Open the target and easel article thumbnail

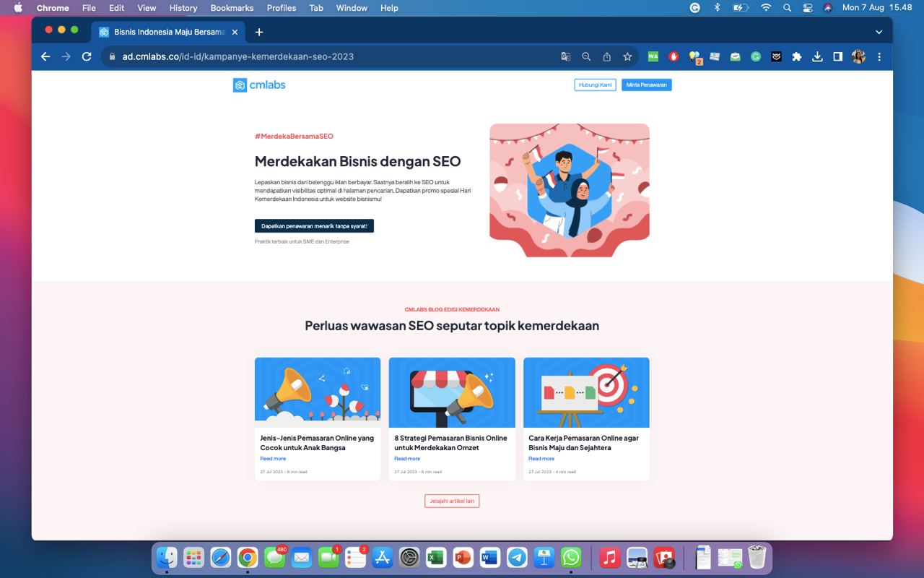[586, 392]
